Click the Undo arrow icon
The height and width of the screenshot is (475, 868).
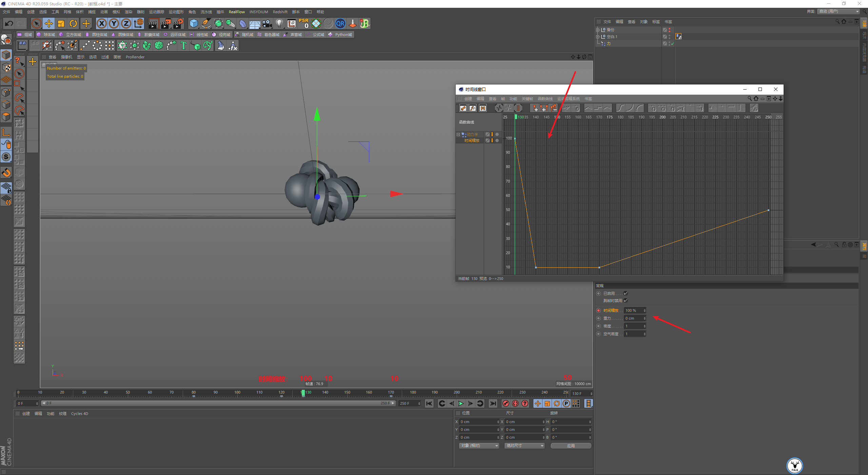[x=9, y=23]
